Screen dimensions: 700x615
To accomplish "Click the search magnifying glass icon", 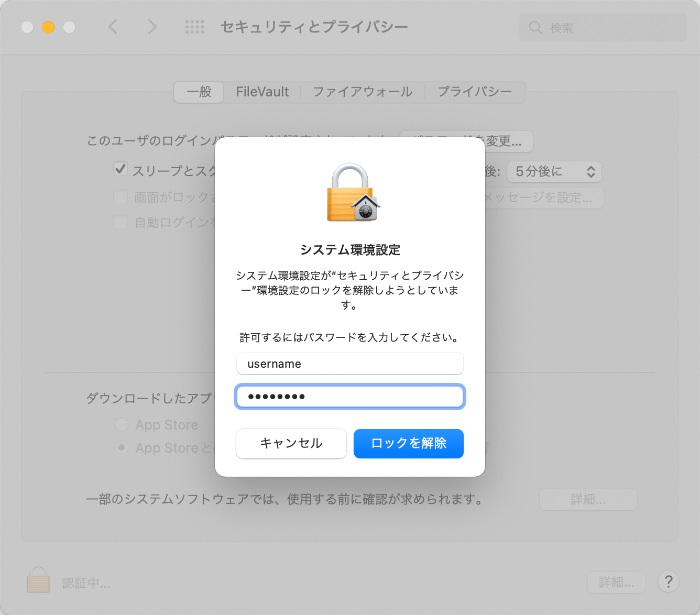I will pyautogui.click(x=535, y=27).
